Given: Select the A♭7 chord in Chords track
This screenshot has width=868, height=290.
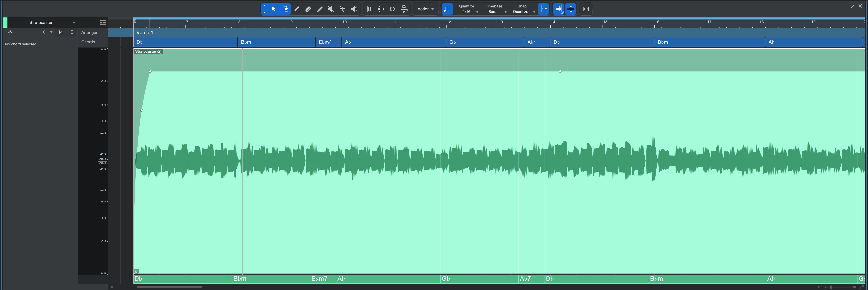Looking at the screenshot, I should (537, 42).
